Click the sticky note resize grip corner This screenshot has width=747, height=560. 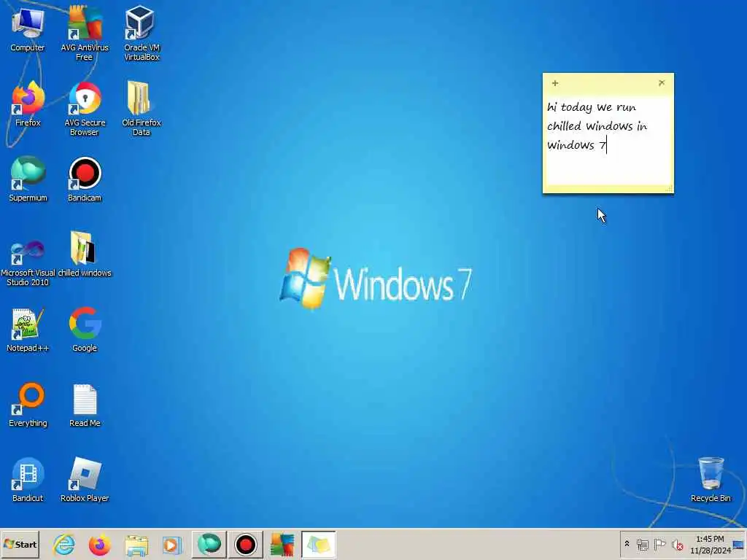click(670, 189)
